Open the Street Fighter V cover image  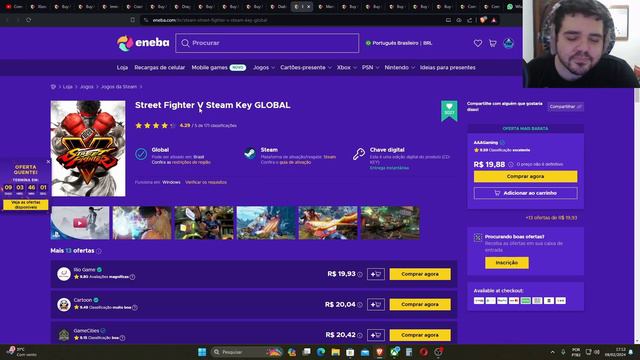pos(88,149)
